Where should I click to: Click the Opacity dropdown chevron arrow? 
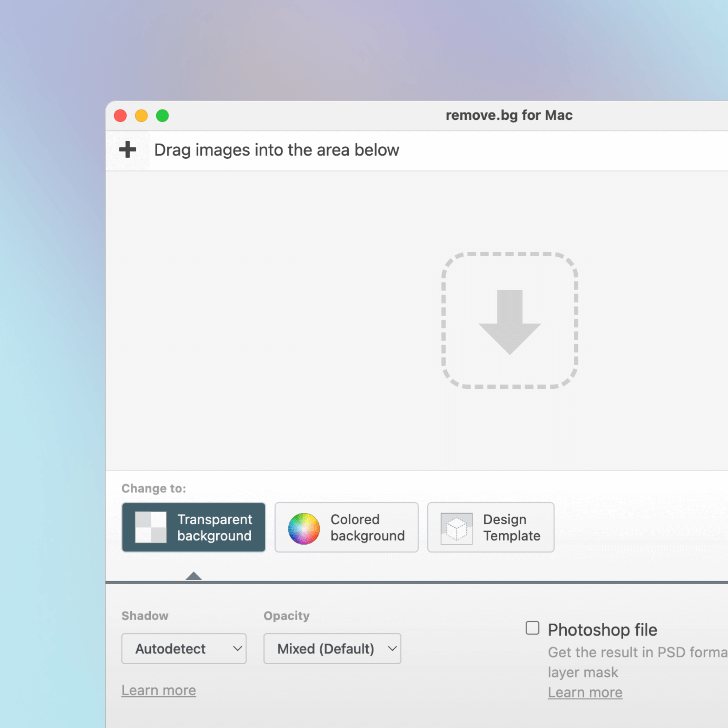tap(392, 649)
